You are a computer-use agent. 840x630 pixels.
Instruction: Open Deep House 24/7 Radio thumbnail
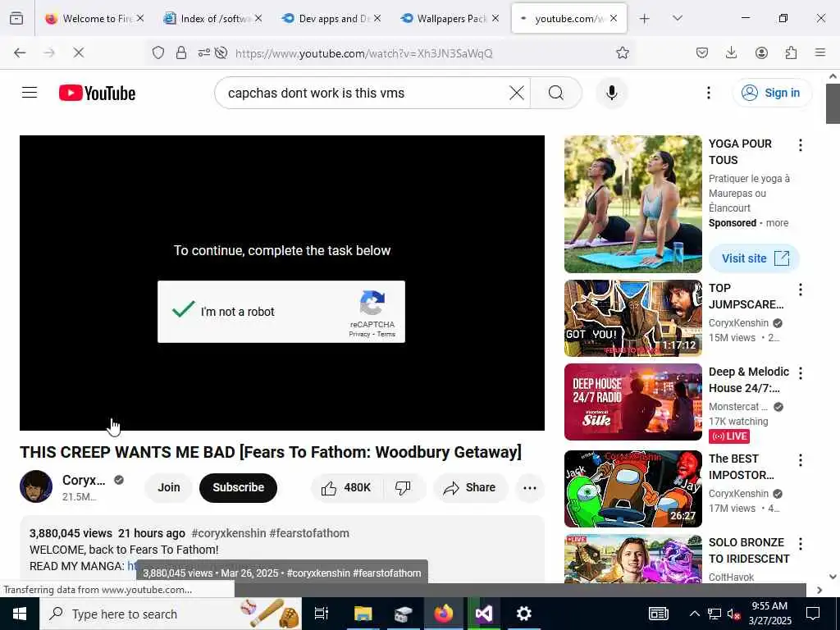click(632, 402)
